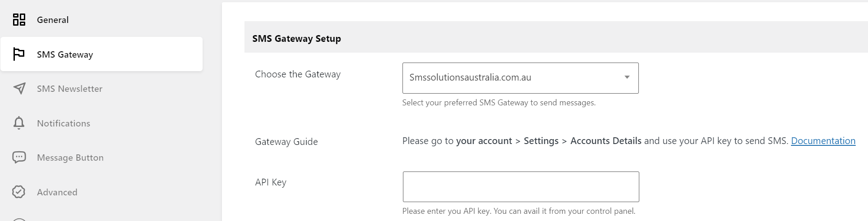Click the Message Button chat bubble icon
Viewport: 868px width, 221px height.
[19, 158]
